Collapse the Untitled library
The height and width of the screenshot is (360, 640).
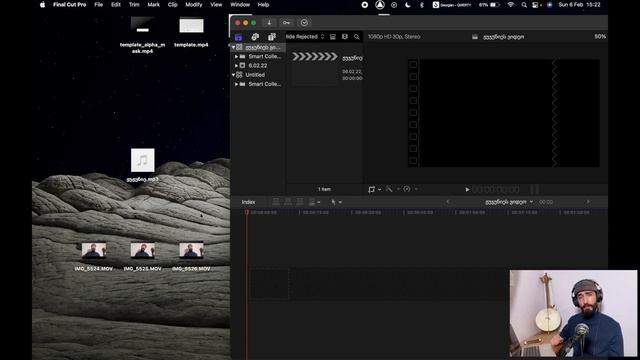click(x=233, y=75)
